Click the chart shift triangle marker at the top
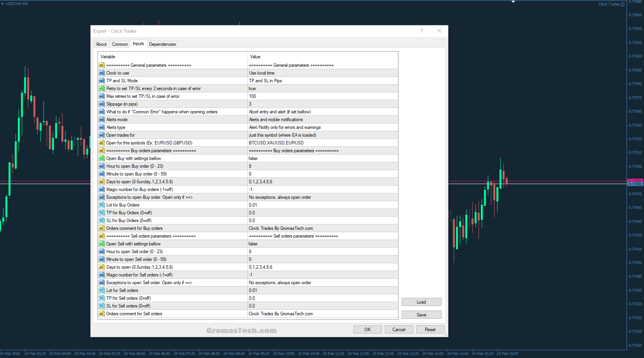 pyautogui.click(x=513, y=2)
